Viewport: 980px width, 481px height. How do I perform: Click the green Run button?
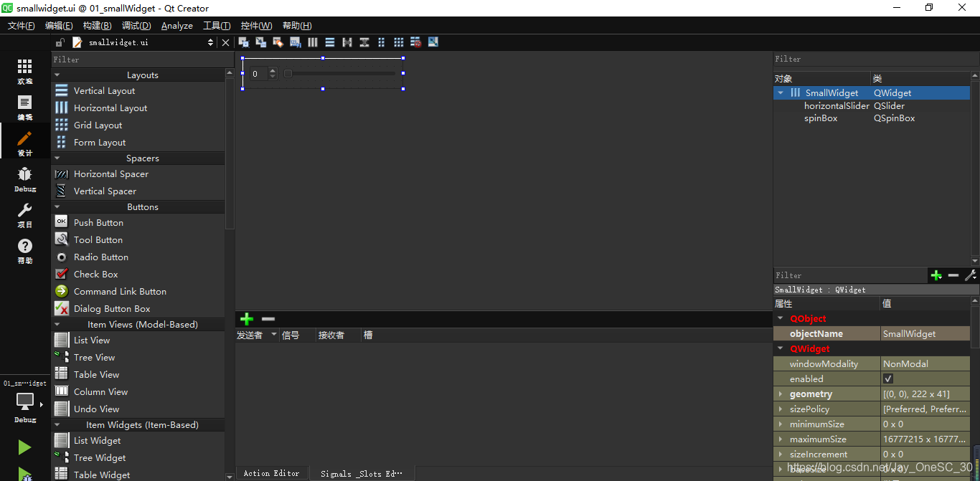[x=25, y=447]
